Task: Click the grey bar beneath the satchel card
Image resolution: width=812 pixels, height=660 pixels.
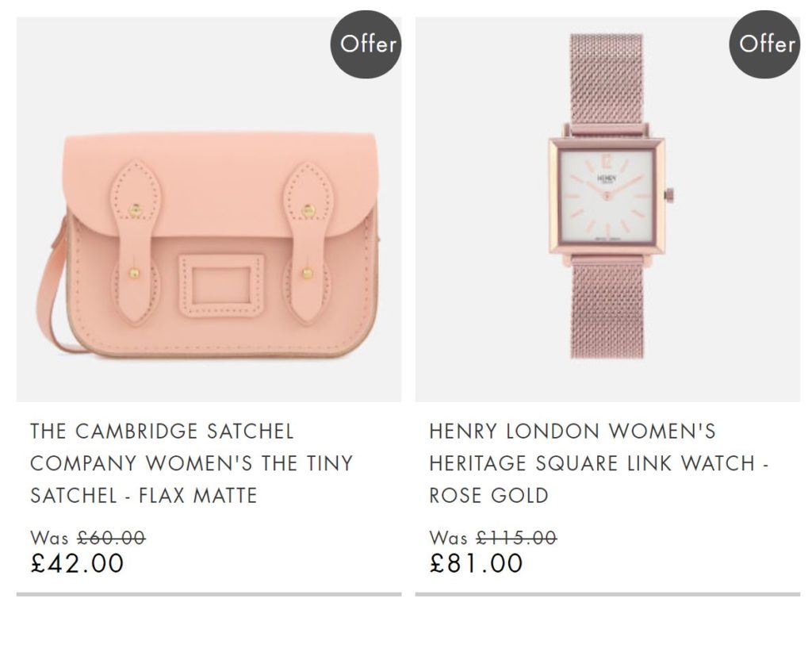Action: click(x=209, y=593)
